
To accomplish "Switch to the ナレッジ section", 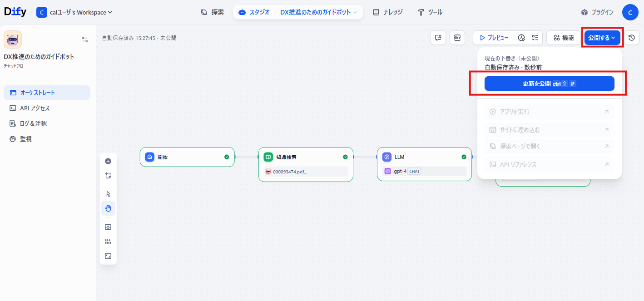I will click(387, 12).
